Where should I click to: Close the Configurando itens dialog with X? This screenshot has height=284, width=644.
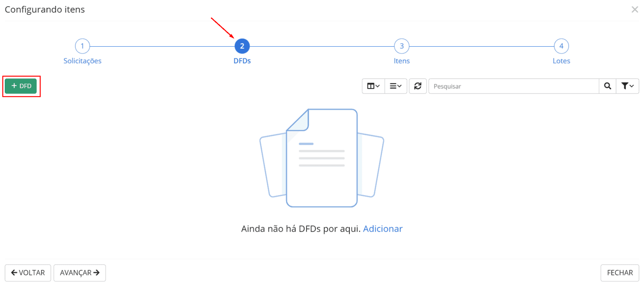[635, 9]
